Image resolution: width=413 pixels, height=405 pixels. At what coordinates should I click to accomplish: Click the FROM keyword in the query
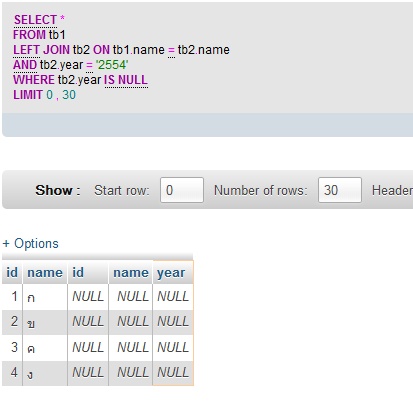click(29, 35)
